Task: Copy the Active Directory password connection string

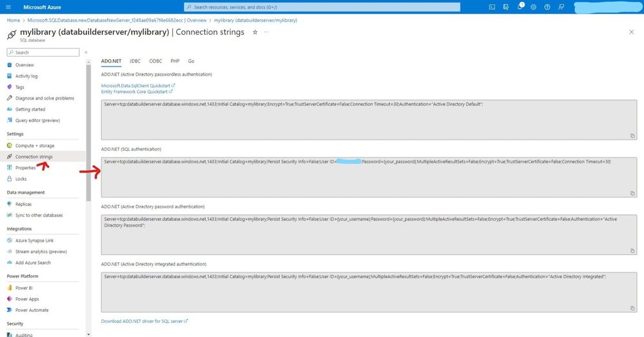Action: (632, 250)
